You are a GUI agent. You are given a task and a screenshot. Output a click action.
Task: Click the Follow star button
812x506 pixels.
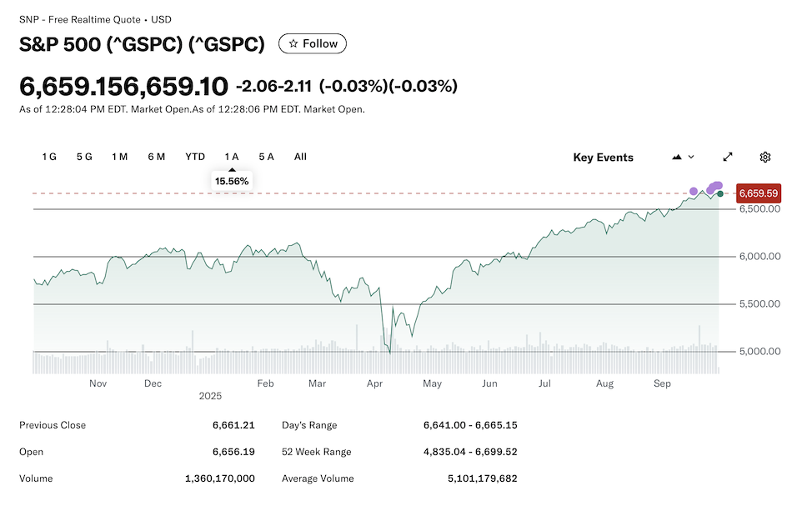(313, 44)
